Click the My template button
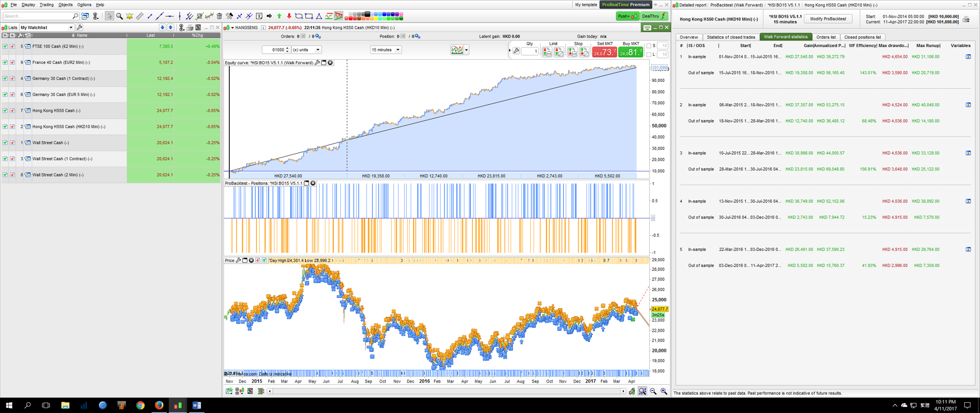 coord(586,4)
